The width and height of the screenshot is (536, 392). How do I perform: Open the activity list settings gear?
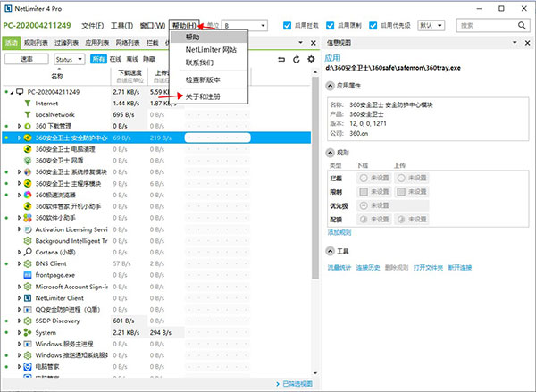pyautogui.click(x=310, y=59)
